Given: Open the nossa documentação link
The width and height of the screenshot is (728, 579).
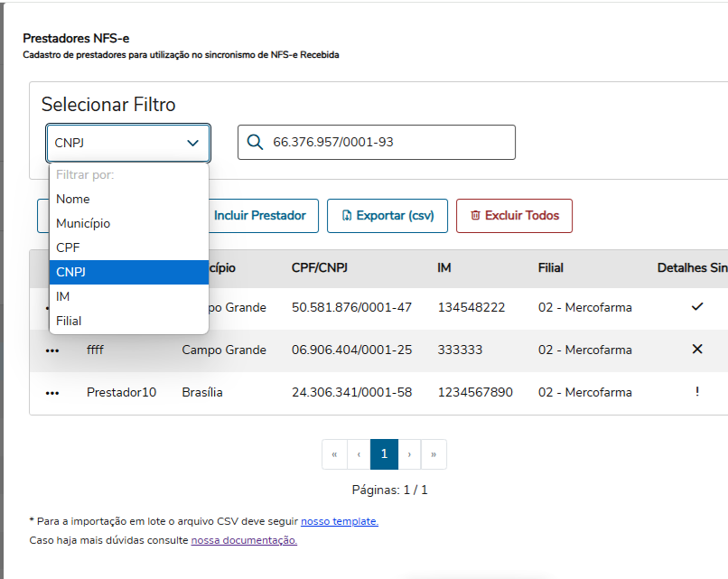Looking at the screenshot, I should (244, 540).
